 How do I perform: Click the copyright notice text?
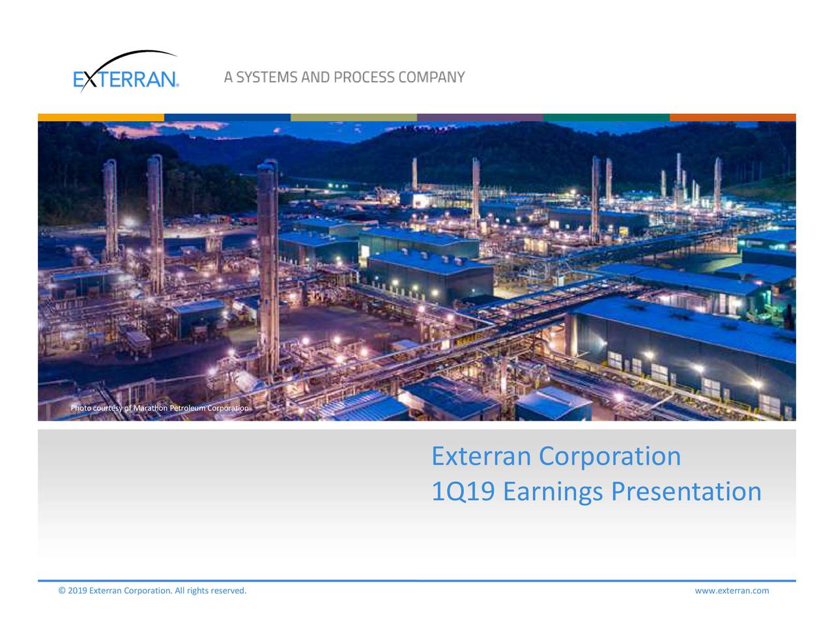(x=152, y=591)
